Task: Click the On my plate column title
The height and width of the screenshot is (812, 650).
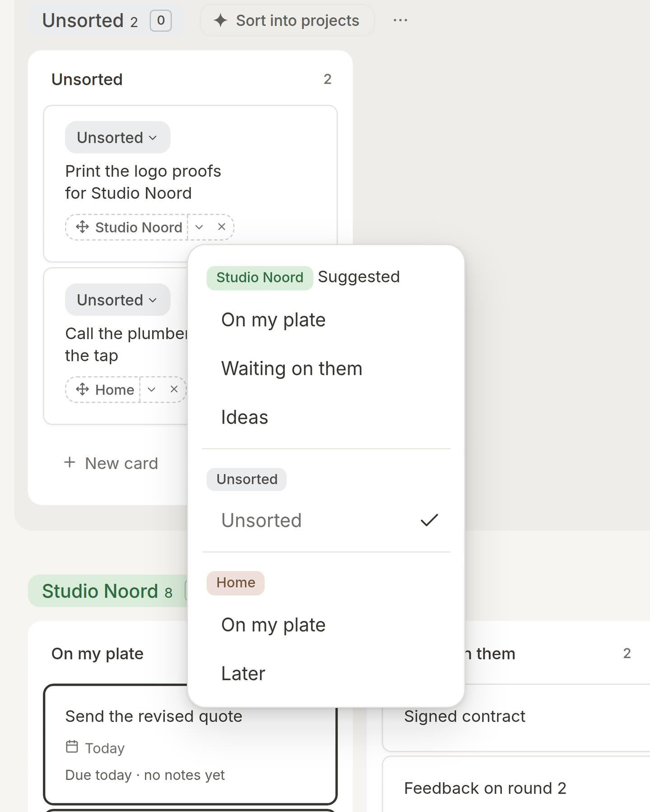Action: pos(97,654)
